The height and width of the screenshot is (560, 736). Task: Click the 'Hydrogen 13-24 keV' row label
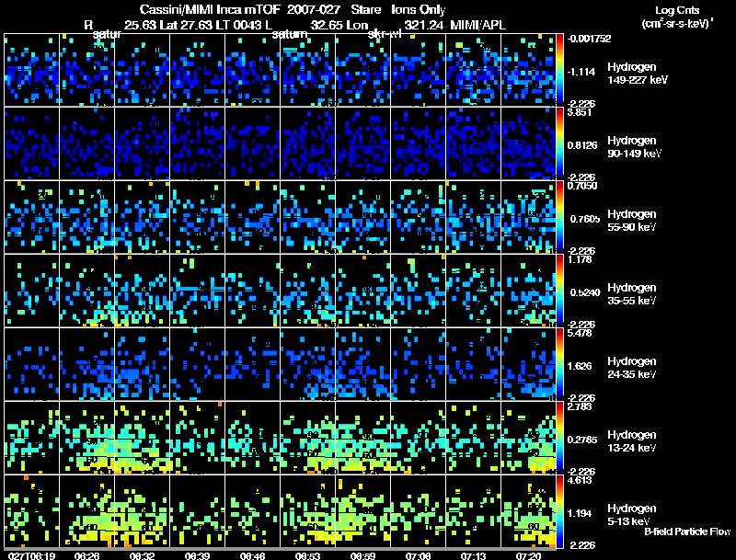coord(632,441)
